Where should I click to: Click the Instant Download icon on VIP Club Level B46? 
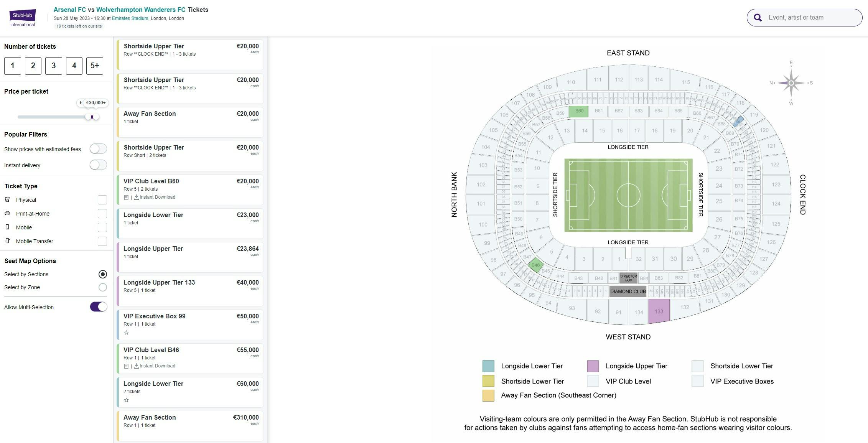136,366
